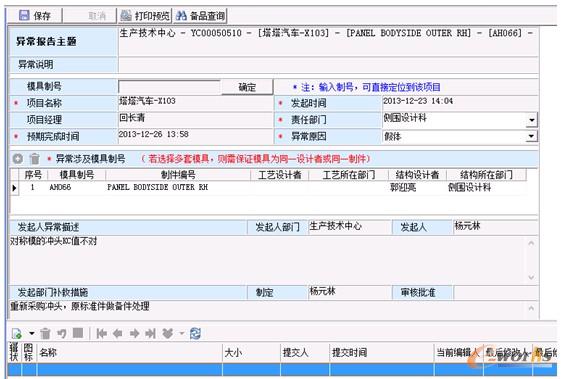Click scroll-up arrow of 发起人异常描述 box
Image resolution: width=562 pixels, height=379 pixels.
coord(531,243)
